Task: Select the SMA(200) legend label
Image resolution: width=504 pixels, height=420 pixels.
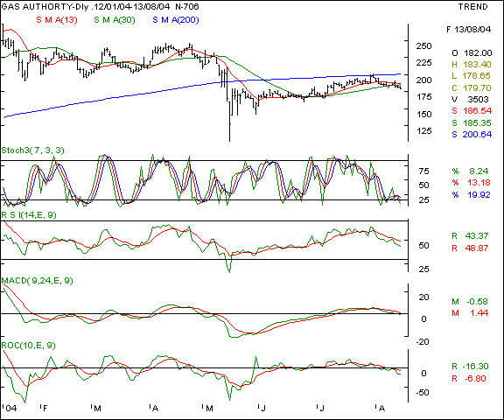Action: 176,20
